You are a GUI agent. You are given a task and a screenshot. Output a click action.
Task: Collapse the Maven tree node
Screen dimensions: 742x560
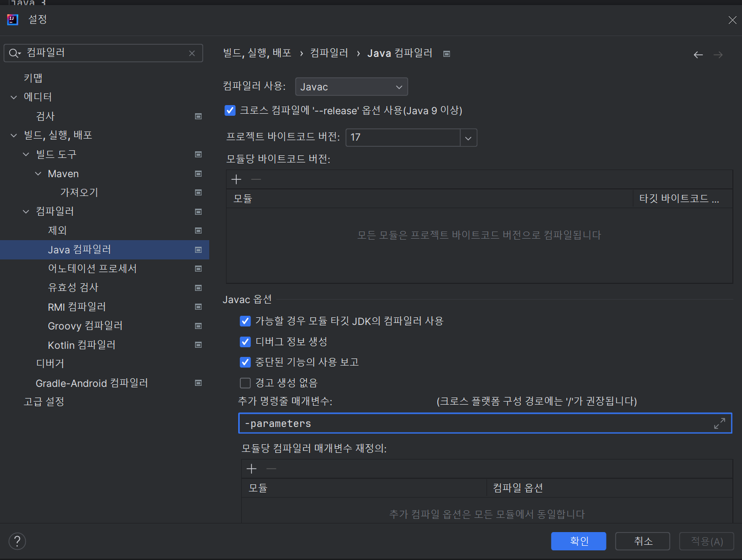click(x=38, y=174)
